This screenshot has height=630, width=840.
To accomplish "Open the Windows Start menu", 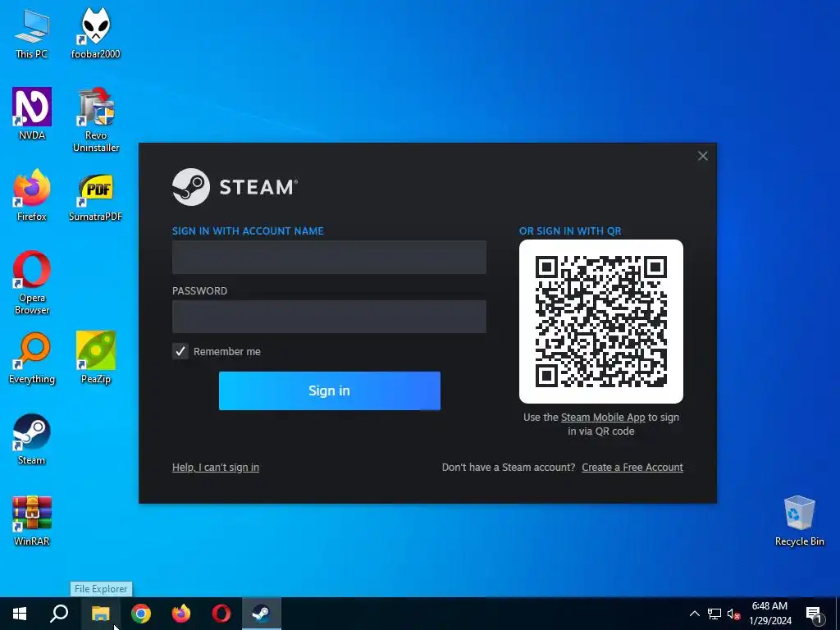I will pos(20,614).
